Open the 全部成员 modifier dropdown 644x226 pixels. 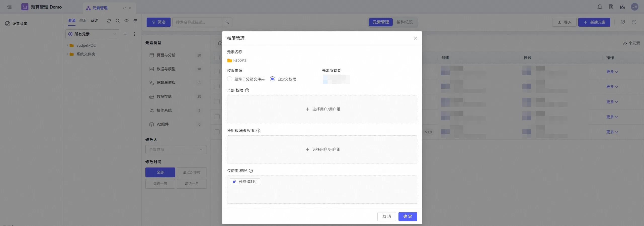point(176,150)
